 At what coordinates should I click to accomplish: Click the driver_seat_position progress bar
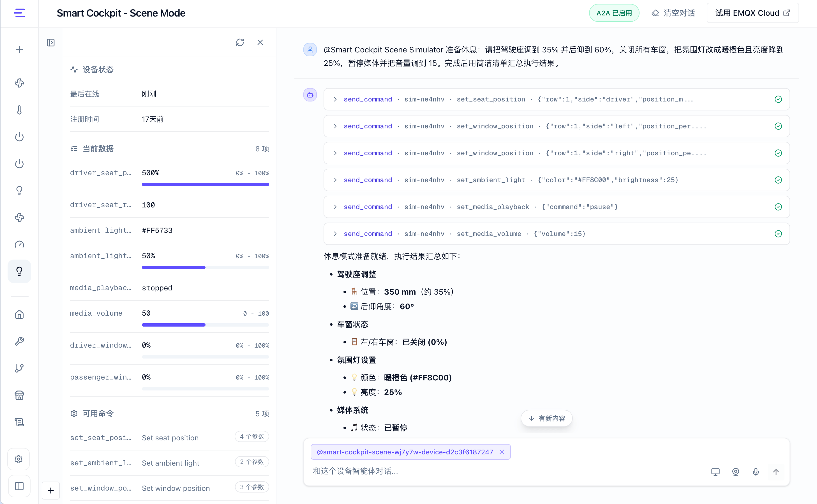coord(205,184)
